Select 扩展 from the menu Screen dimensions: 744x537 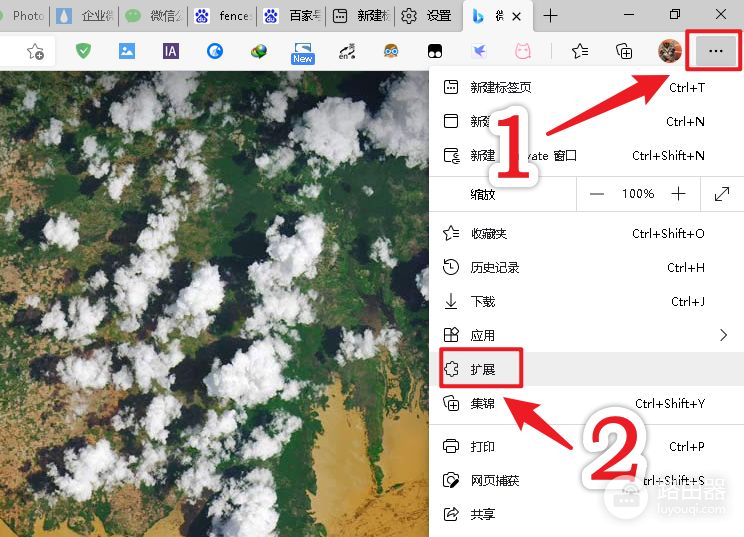(x=484, y=369)
